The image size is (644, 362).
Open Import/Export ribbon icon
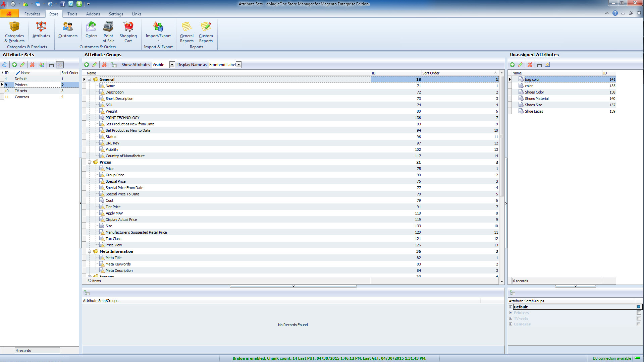(158, 32)
